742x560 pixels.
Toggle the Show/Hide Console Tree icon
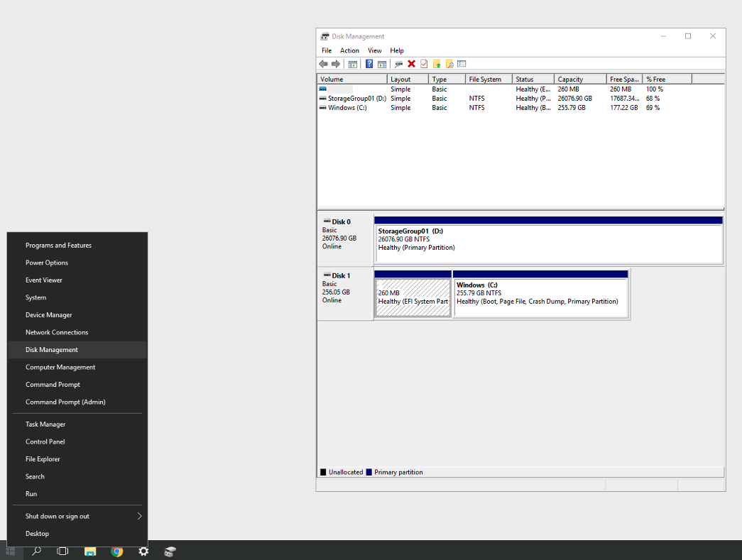click(x=352, y=63)
